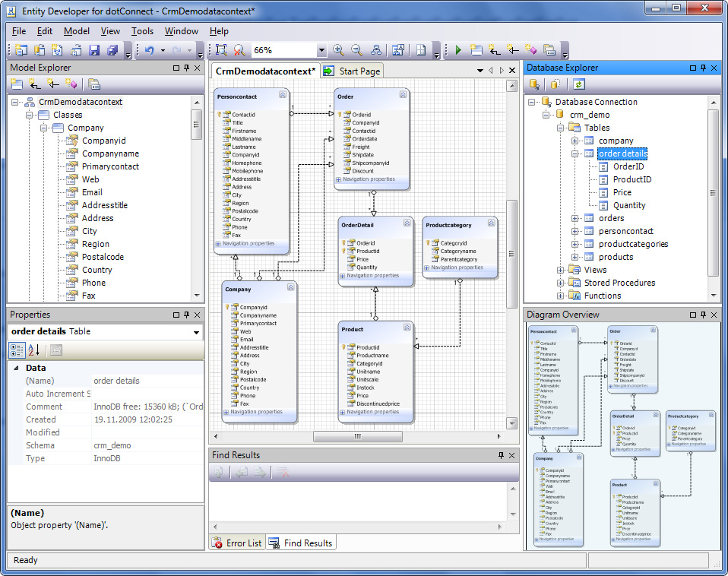This screenshot has width=728, height=576.
Task: Collapse the Company class node in Model Explorer
Action: pos(43,128)
